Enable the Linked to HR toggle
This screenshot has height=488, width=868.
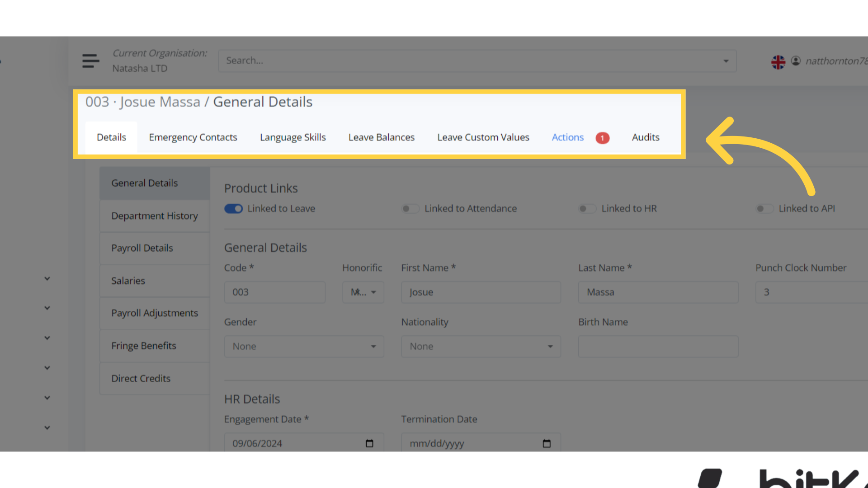(587, 208)
